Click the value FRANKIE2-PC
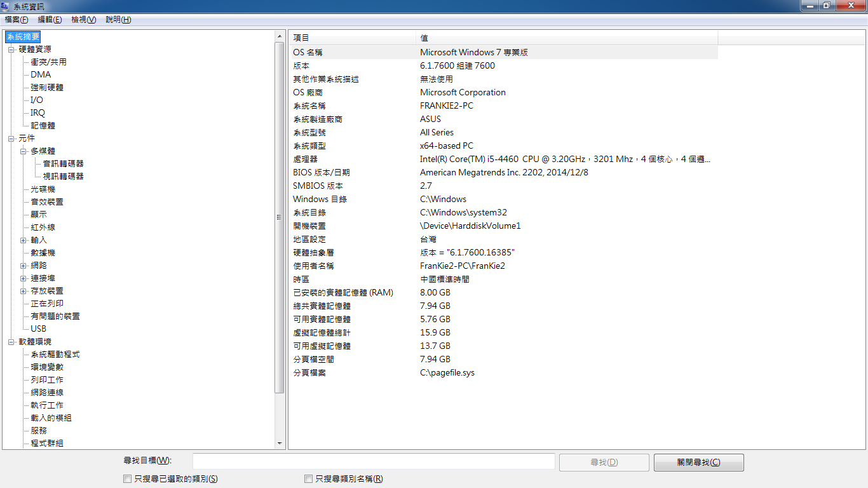Viewport: 868px width, 488px height. 446,105
